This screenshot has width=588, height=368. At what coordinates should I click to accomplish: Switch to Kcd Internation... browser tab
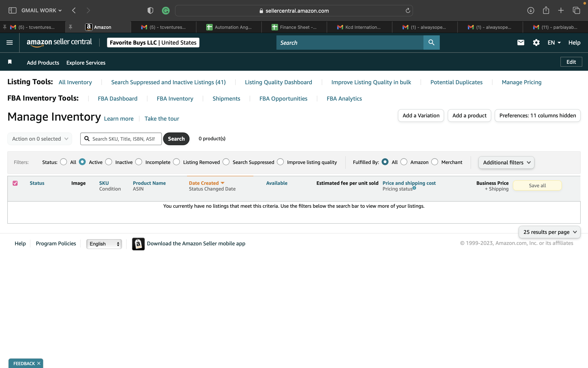click(360, 27)
